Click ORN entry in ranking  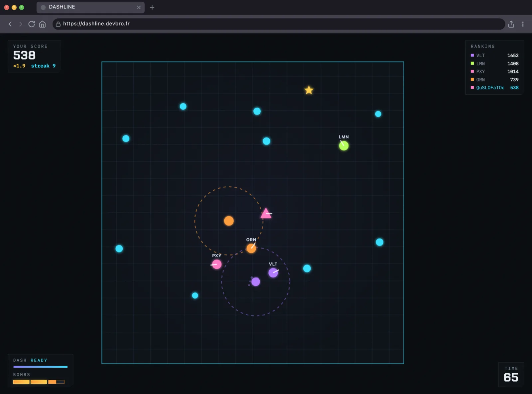tap(495, 80)
